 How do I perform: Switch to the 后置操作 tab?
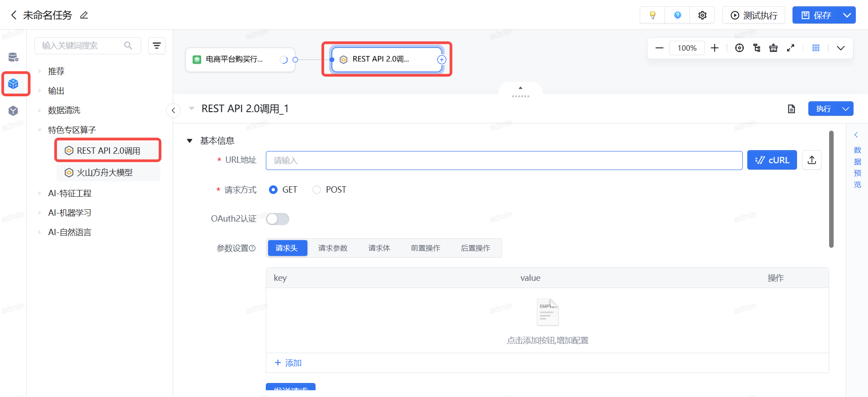[476, 248]
